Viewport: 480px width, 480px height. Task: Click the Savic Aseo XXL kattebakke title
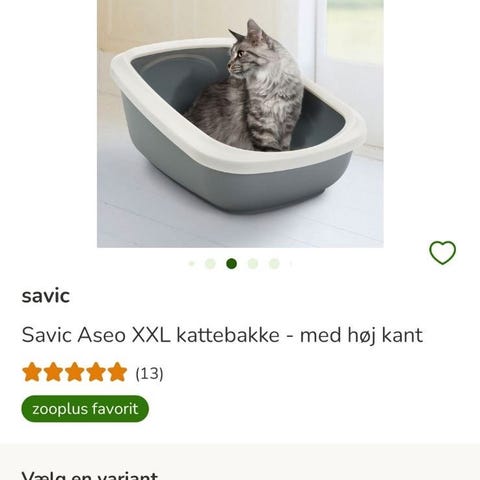[x=222, y=335]
